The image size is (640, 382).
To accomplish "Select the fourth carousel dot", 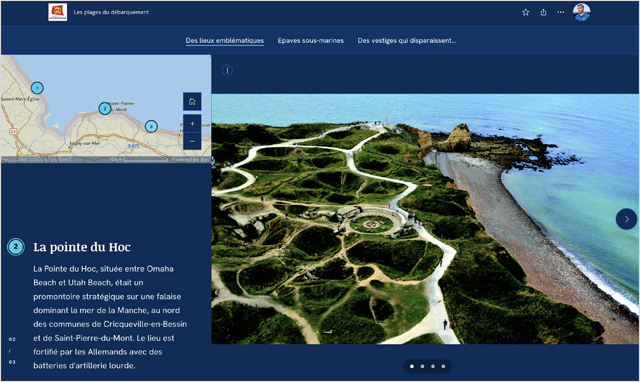I will (x=443, y=366).
